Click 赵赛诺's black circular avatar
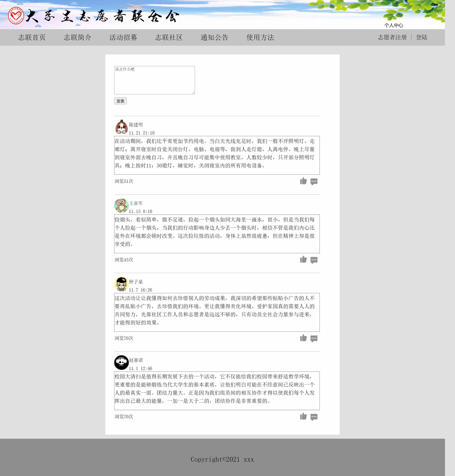This screenshot has height=476, width=455. [x=121, y=362]
